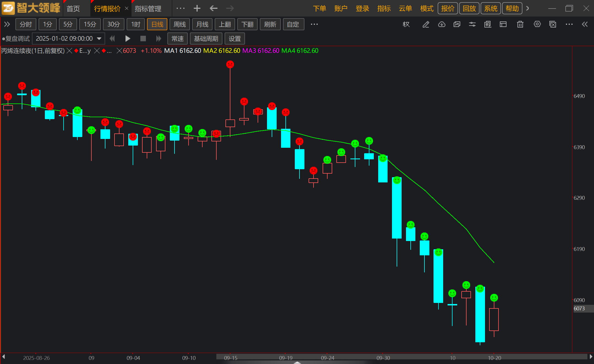Click the cloud download data icon
The image size is (594, 364).
click(442, 24)
